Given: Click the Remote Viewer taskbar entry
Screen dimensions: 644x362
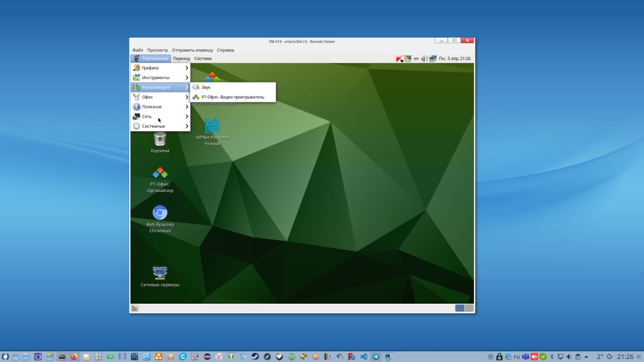Looking at the screenshot, I should (388, 356).
